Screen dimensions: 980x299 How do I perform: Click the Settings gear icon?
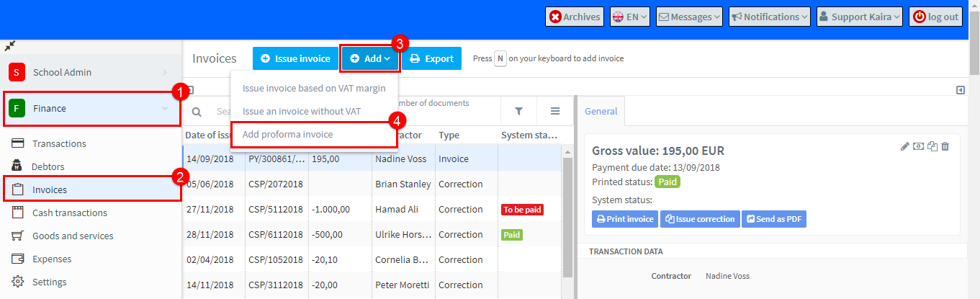click(19, 282)
